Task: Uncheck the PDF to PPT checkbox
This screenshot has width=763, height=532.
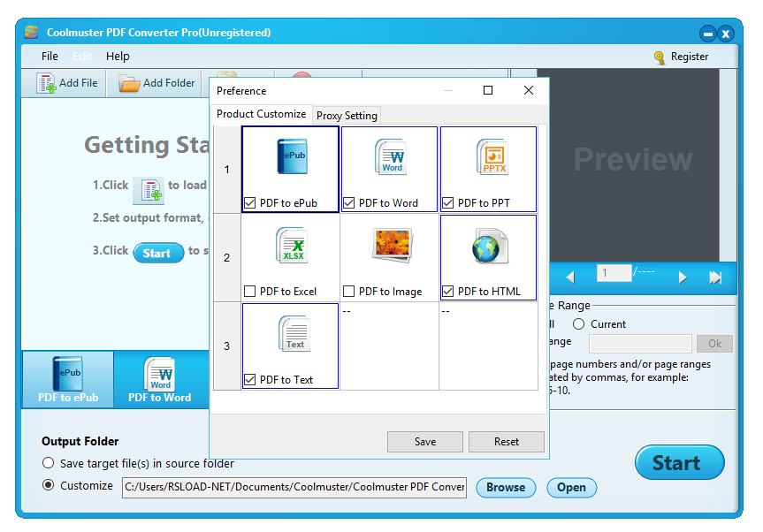Action: 447,202
